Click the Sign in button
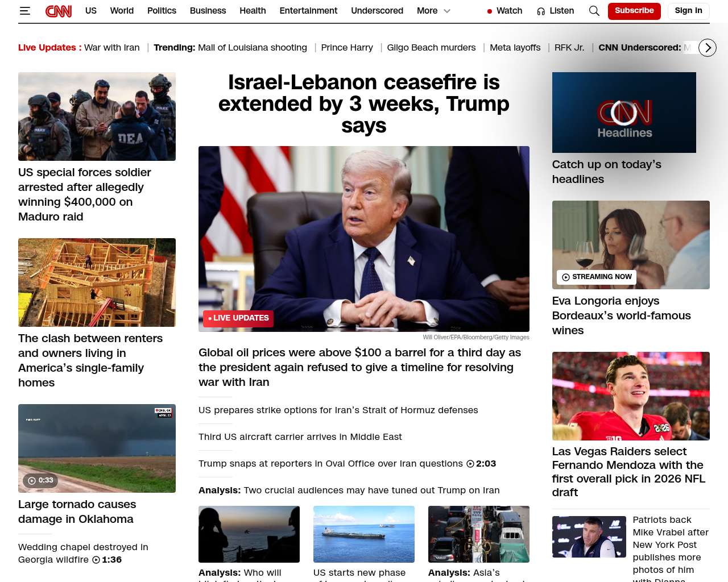Image resolution: width=728 pixels, height=582 pixels. point(688,11)
